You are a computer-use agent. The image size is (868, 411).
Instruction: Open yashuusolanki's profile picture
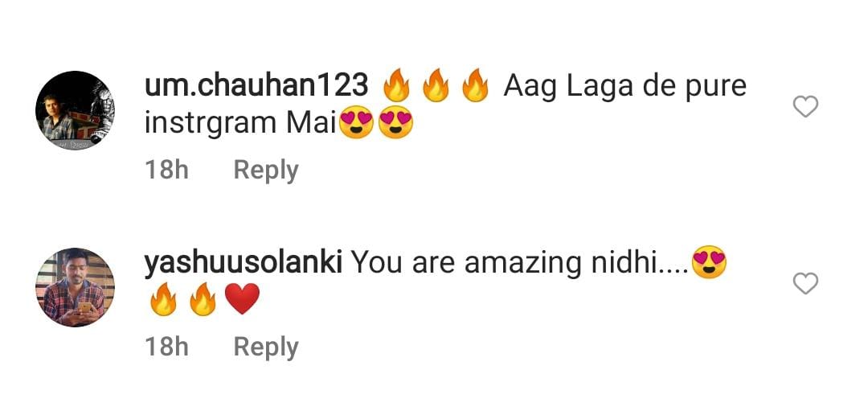click(x=76, y=287)
